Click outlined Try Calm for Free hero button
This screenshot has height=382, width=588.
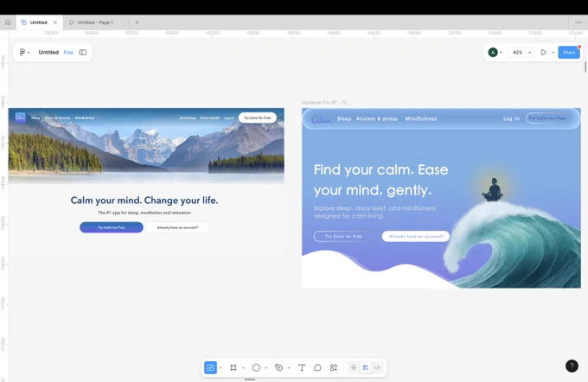click(x=343, y=236)
